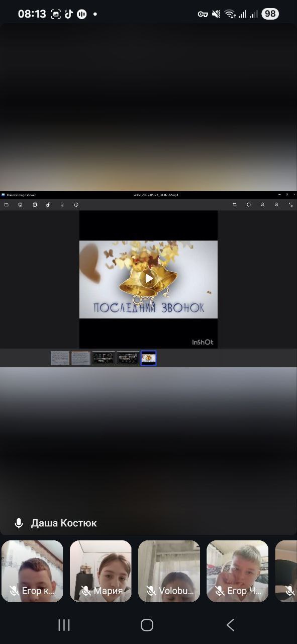Screen dimensions: 297x644
Task: Select the highlighted bells video thumbnail
Action: coord(149,358)
